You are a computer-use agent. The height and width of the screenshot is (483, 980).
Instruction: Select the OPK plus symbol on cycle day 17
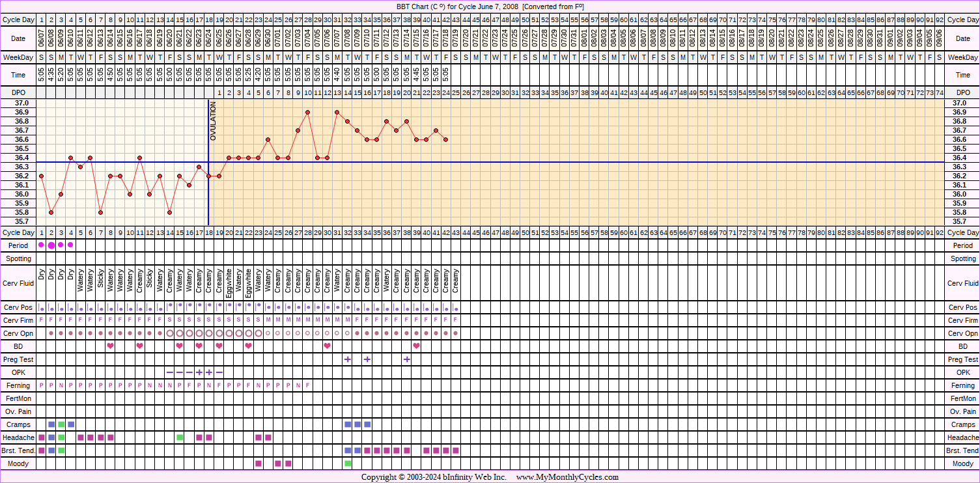point(199,372)
